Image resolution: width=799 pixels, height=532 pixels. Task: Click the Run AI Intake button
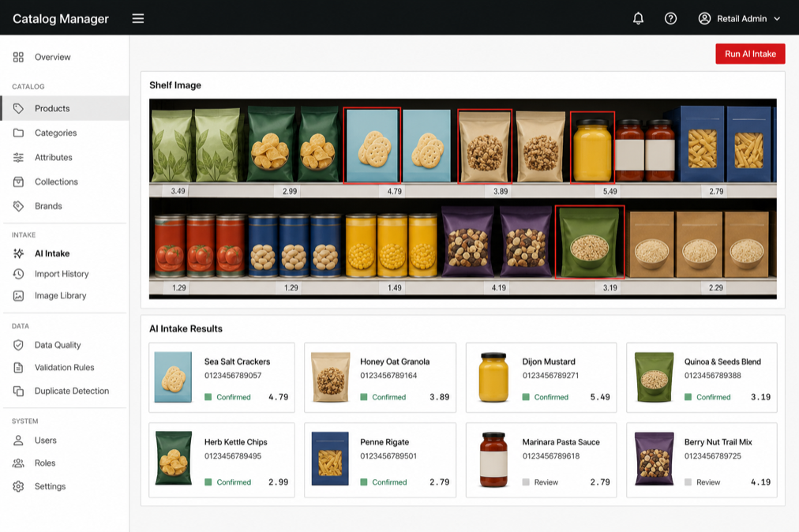pos(750,54)
